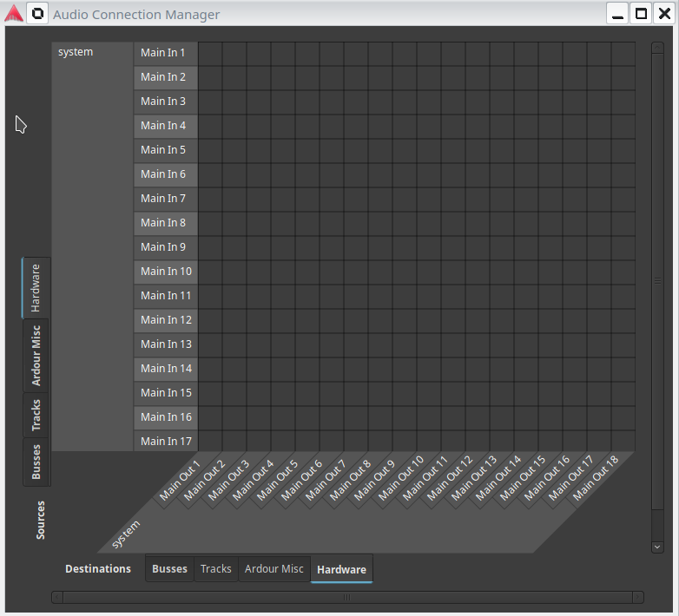Click the vertical scrollbar down arrow
Image resolution: width=679 pixels, height=616 pixels.
click(x=657, y=547)
